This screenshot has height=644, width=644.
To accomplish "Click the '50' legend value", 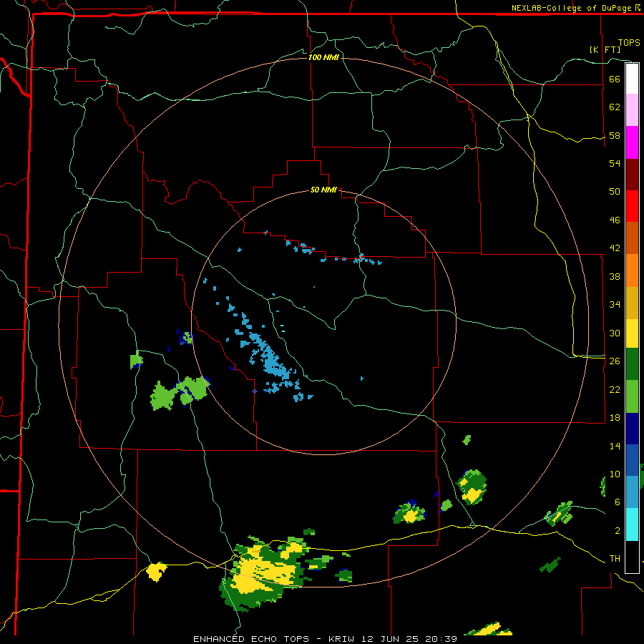I will pyautogui.click(x=615, y=192).
